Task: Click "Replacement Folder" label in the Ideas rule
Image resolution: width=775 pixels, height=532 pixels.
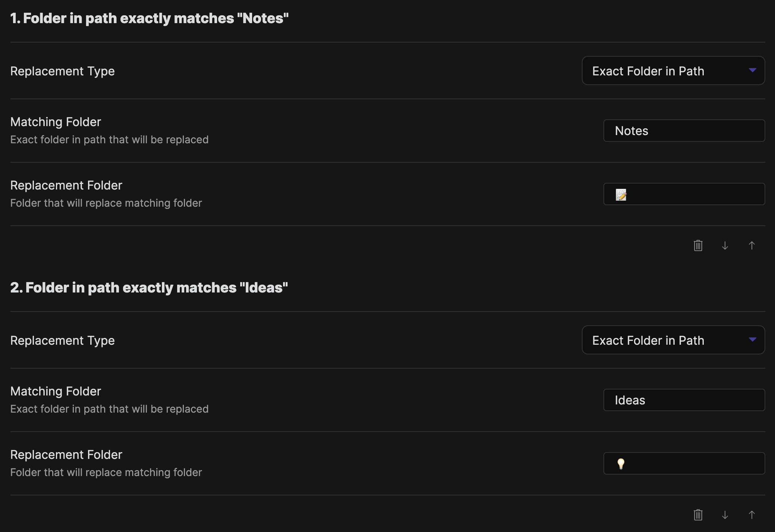Action: pyautogui.click(x=66, y=455)
